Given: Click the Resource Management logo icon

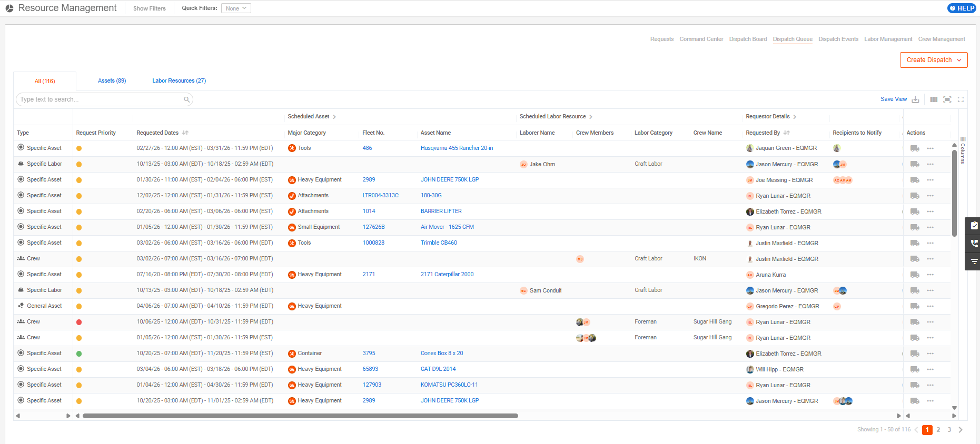Looking at the screenshot, I should 9,8.
